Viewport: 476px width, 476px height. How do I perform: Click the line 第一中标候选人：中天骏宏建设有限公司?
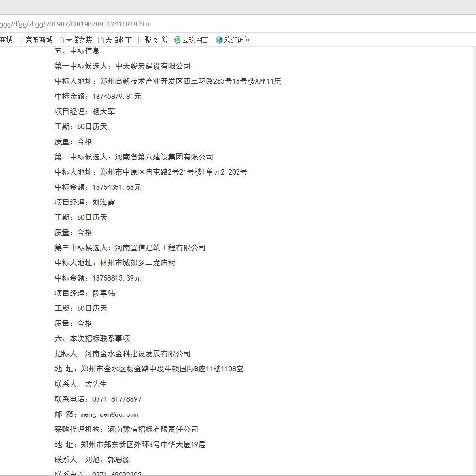[123, 66]
